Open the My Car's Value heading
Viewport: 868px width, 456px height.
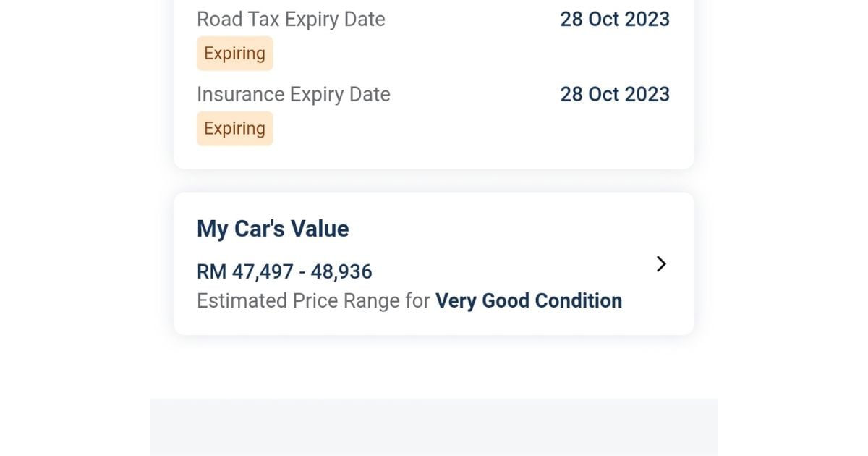point(273,229)
